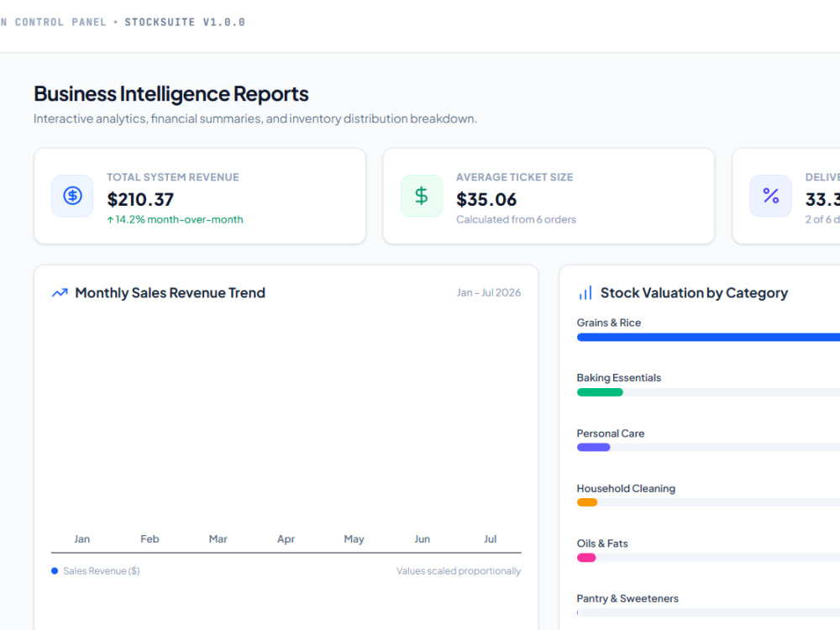Click the CONTROL PANEL header text
The image size is (840, 630).
pyautogui.click(x=60, y=22)
